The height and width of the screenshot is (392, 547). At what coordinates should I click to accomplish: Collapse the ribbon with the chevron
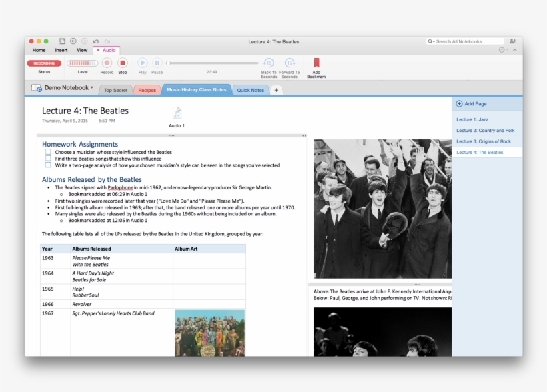[x=514, y=49]
